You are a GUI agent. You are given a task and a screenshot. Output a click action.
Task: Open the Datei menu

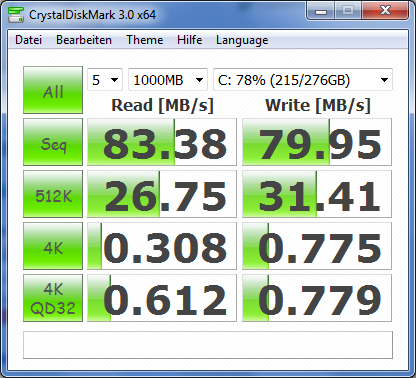[28, 40]
